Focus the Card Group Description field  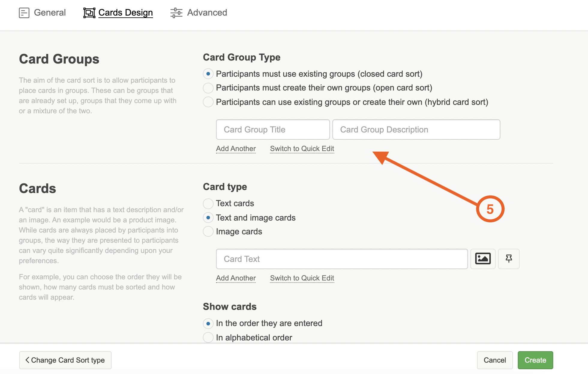click(416, 129)
